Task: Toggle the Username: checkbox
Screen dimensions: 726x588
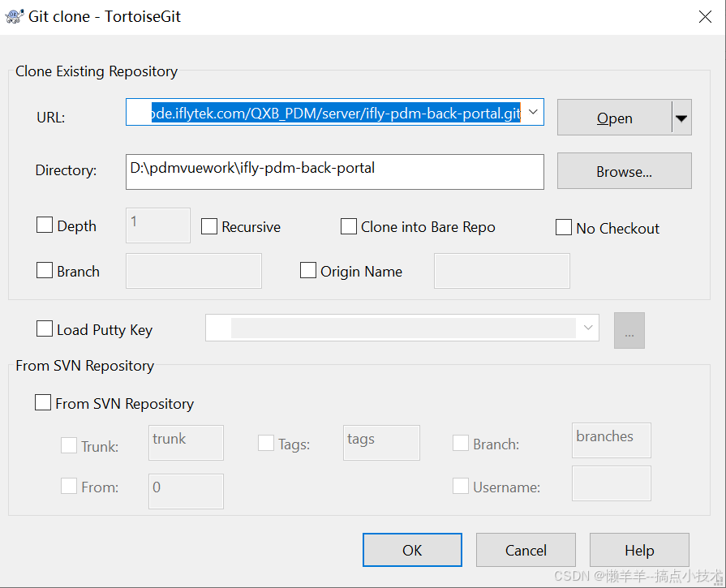Action: (461, 486)
